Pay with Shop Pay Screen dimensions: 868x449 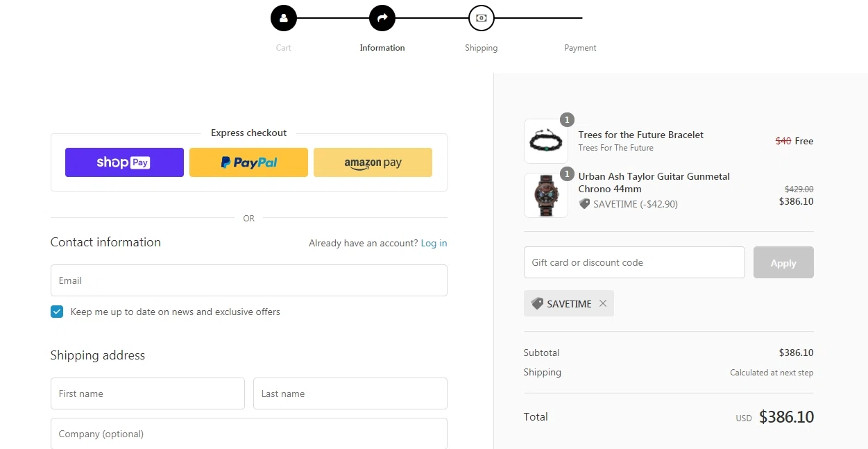point(124,162)
